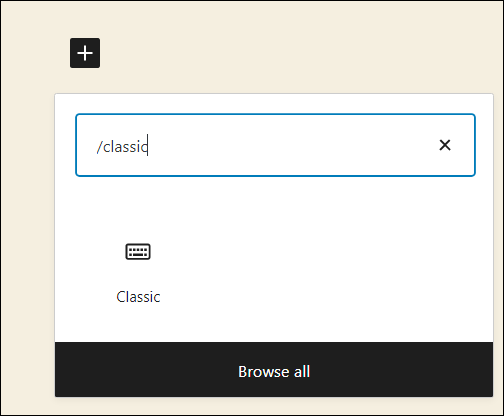Click the Classic block label
Viewport: 504px width, 416px height.
[x=138, y=297]
